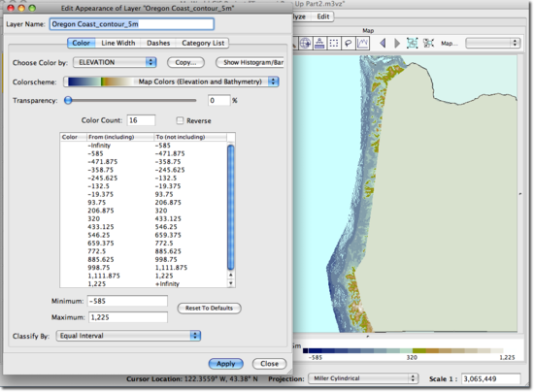
Task: Click the From (including) column header
Action: click(120, 137)
